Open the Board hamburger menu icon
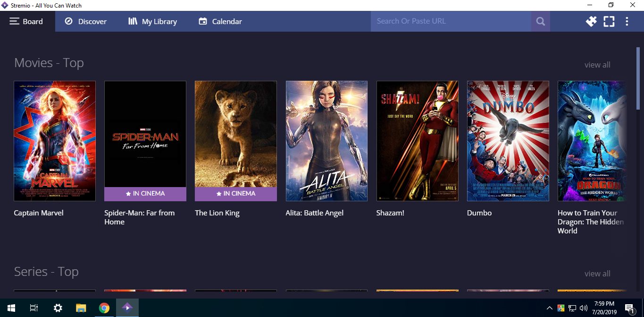 pos(14,21)
